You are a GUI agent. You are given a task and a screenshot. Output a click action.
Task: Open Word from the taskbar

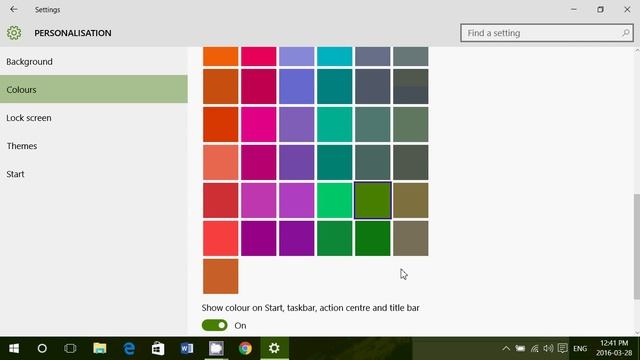tap(187, 348)
